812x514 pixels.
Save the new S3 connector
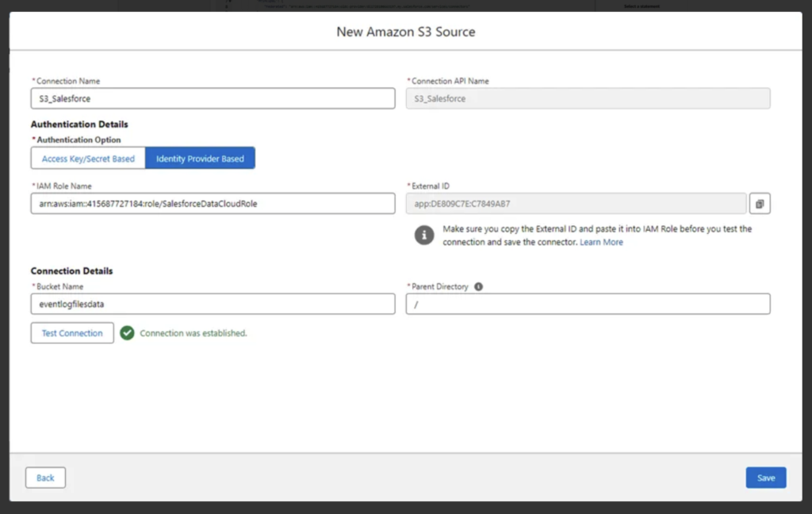point(765,478)
